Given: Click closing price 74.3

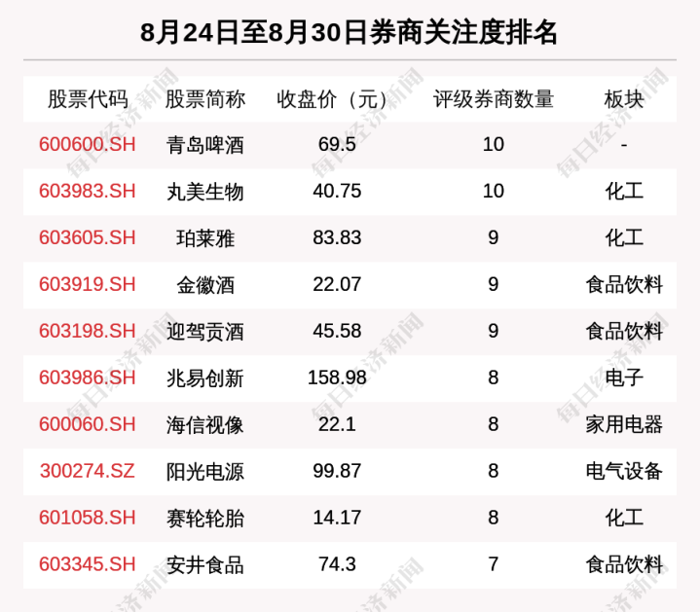Looking at the screenshot, I should 337,564.
